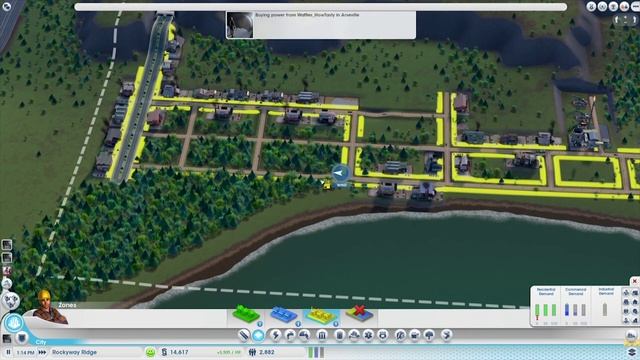Viewport: 640px width, 360px height.
Task: Open population panel showing 2,882
Action: pos(262,352)
